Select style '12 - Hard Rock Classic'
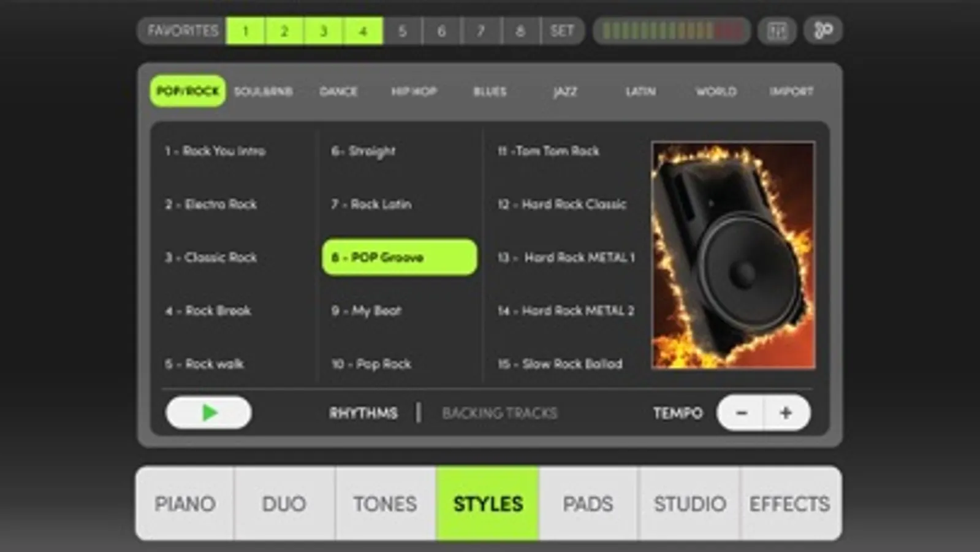980x552 pixels. (562, 204)
